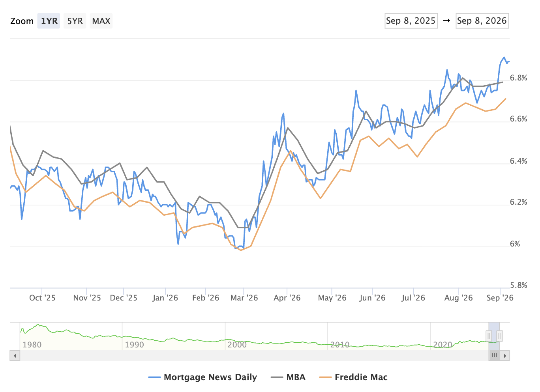The image size is (540, 392).
Task: Click the Mar '26 axis label
Action: [x=244, y=298]
